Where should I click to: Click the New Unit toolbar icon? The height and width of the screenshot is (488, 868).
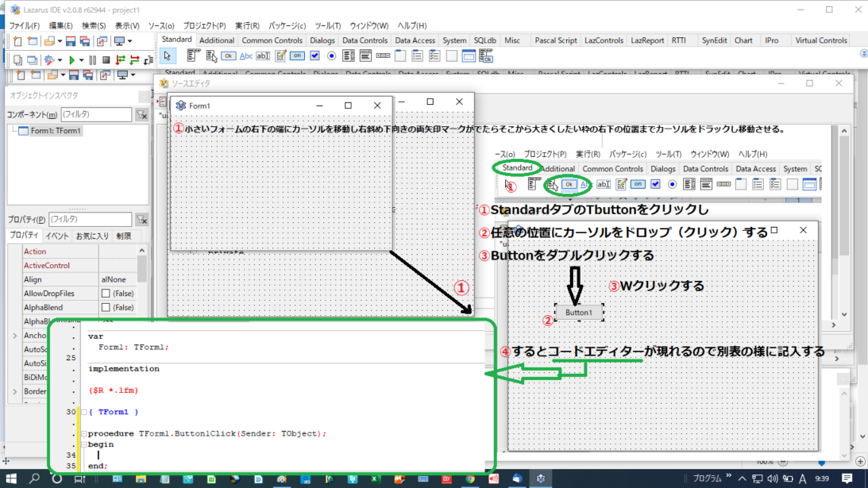pyautogui.click(x=17, y=41)
